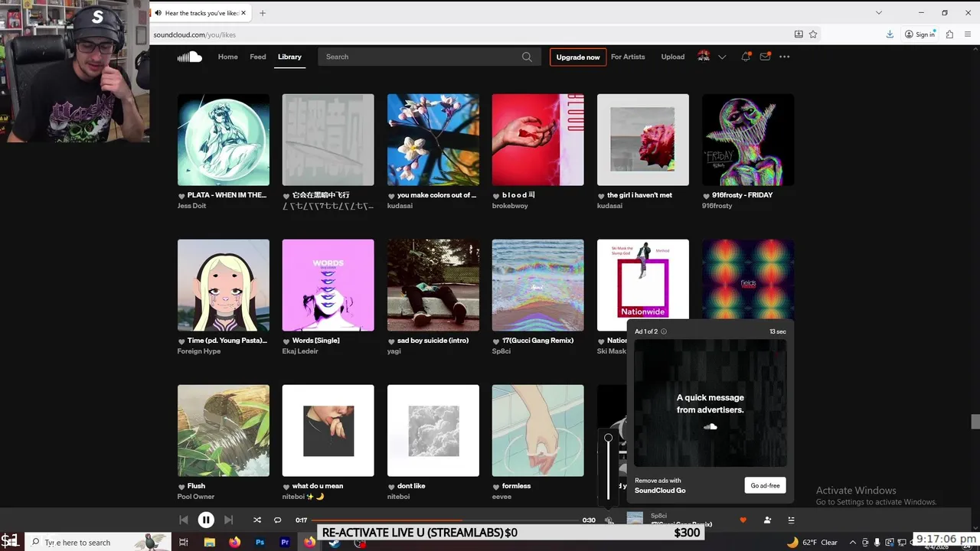Open artist brokebwoy
The height and width of the screenshot is (551, 980).
510,206
